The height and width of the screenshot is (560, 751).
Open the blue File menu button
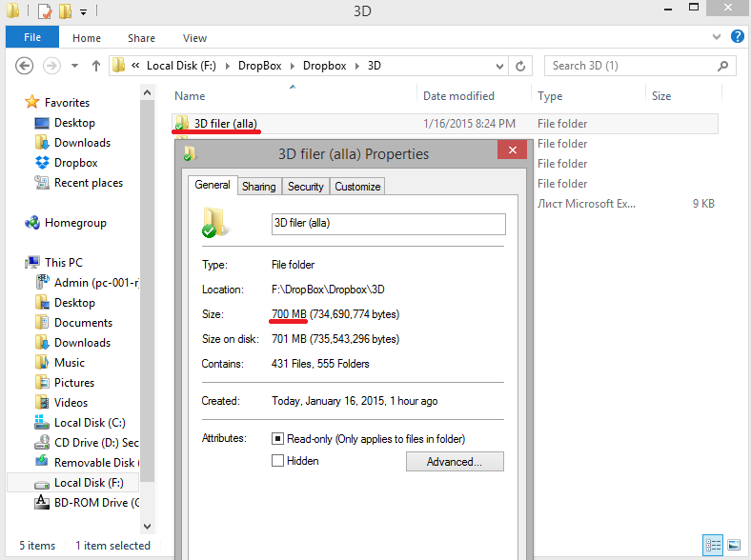(x=32, y=38)
